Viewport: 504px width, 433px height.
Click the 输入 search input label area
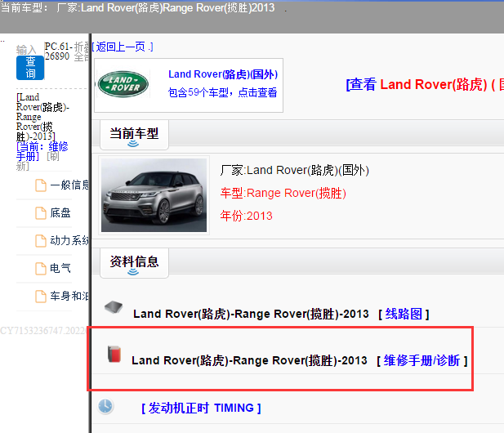(26, 50)
